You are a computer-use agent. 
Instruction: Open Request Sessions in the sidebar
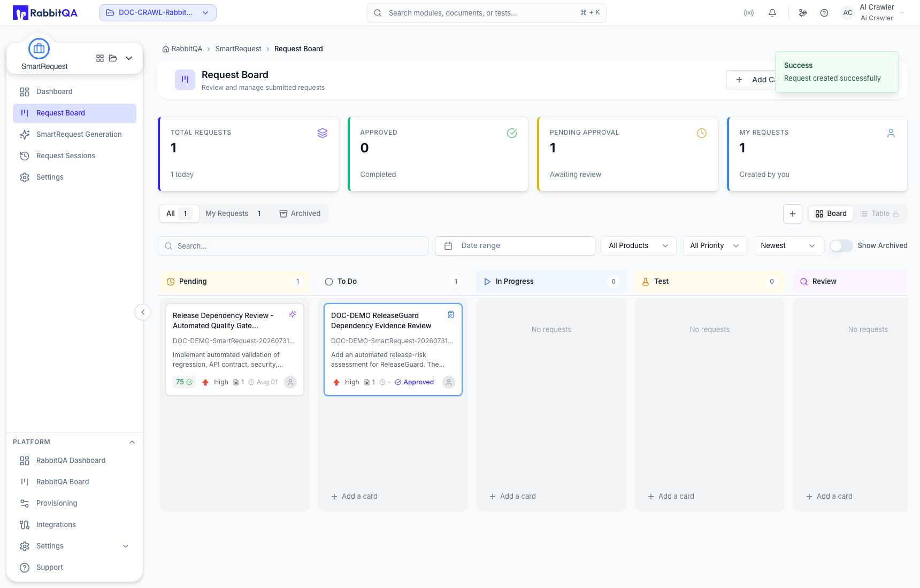[74, 156]
